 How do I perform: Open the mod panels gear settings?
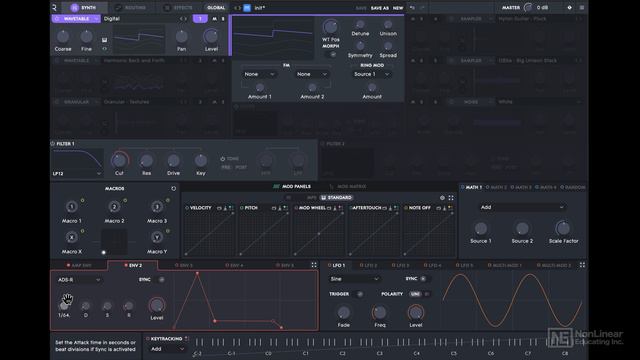(442, 198)
